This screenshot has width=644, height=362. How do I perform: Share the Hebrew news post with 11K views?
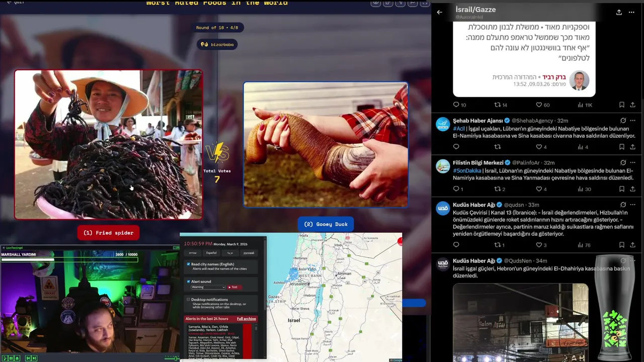[x=633, y=105]
